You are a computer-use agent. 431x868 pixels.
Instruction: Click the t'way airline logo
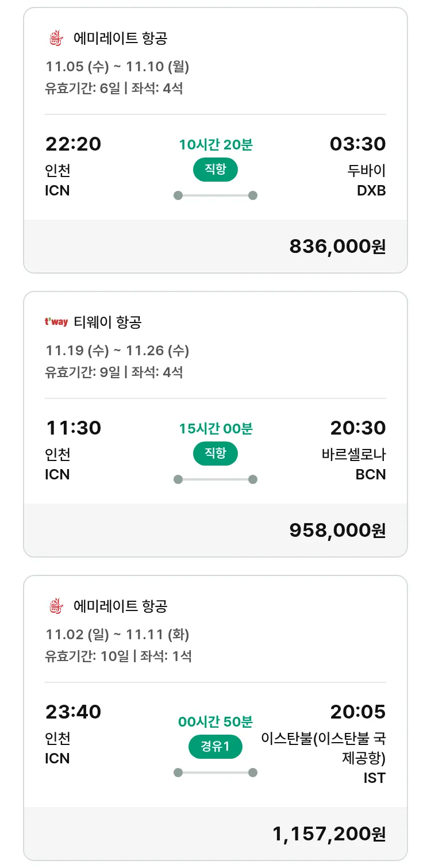(56, 322)
